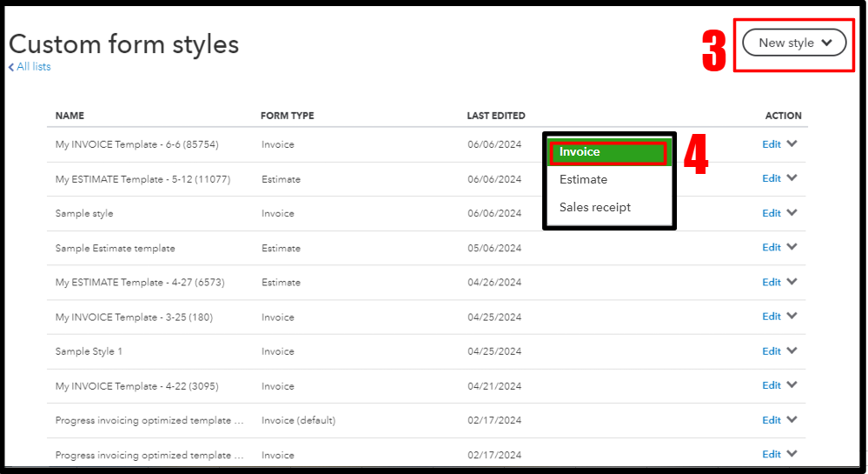This screenshot has height=474, width=868.
Task: Expand action chevron for My INVOICE Template 3-25
Action: 792,317
